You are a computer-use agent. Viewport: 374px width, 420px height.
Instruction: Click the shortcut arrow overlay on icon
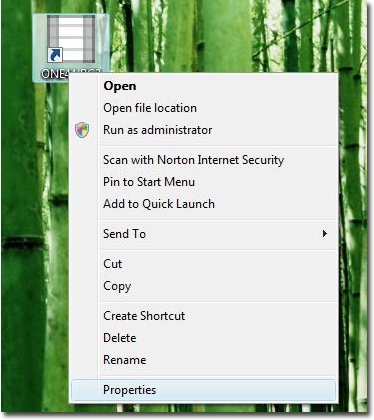[x=55, y=55]
